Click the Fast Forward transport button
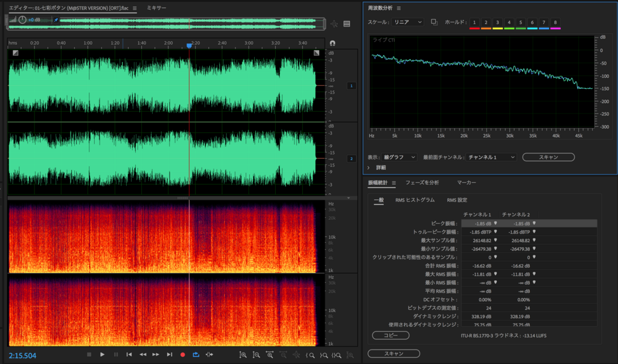This screenshot has width=618, height=364. (156, 354)
